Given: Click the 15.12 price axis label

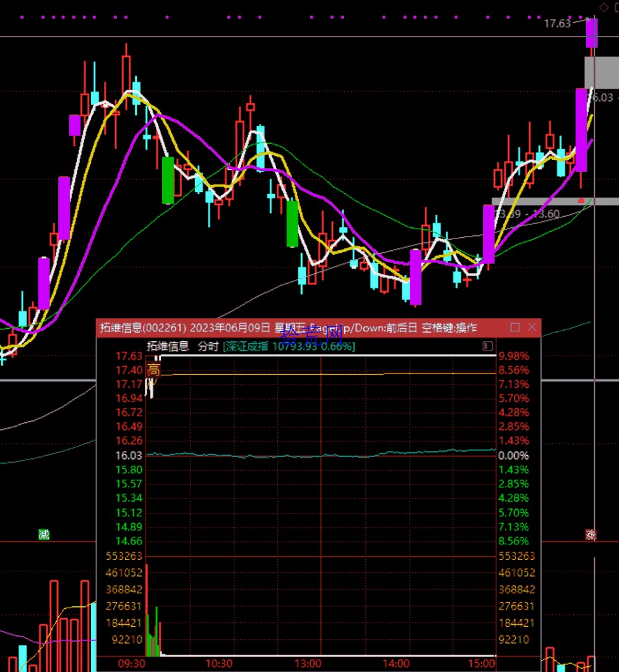Looking at the screenshot, I should pos(129,513).
